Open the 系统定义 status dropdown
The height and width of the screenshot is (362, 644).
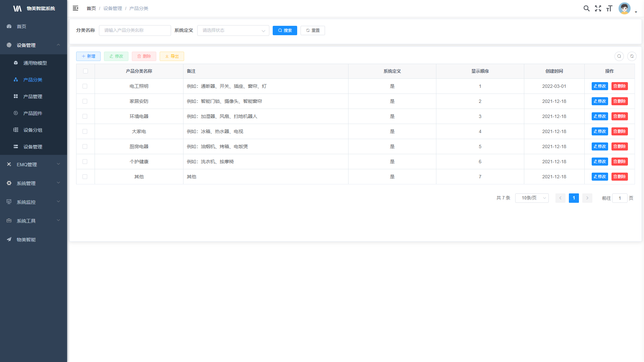point(233,31)
